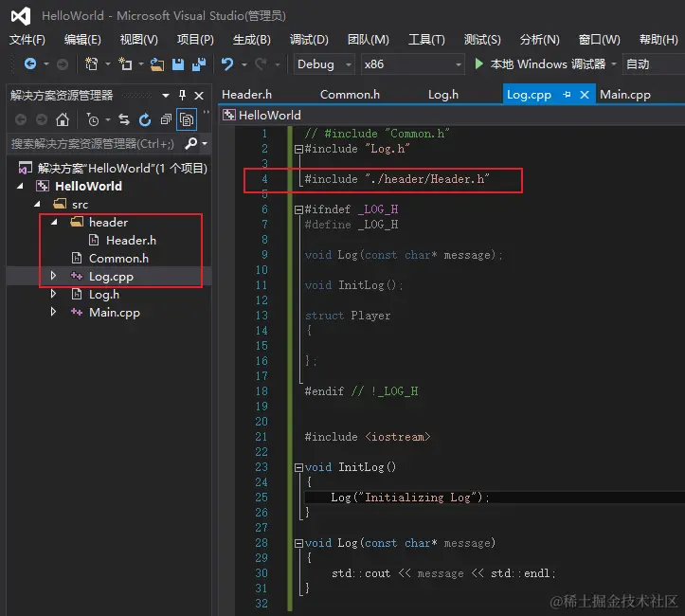This screenshot has height=616, width=685.
Task: Click the Navigate Backward arrow in toolbar
Action: (30, 64)
